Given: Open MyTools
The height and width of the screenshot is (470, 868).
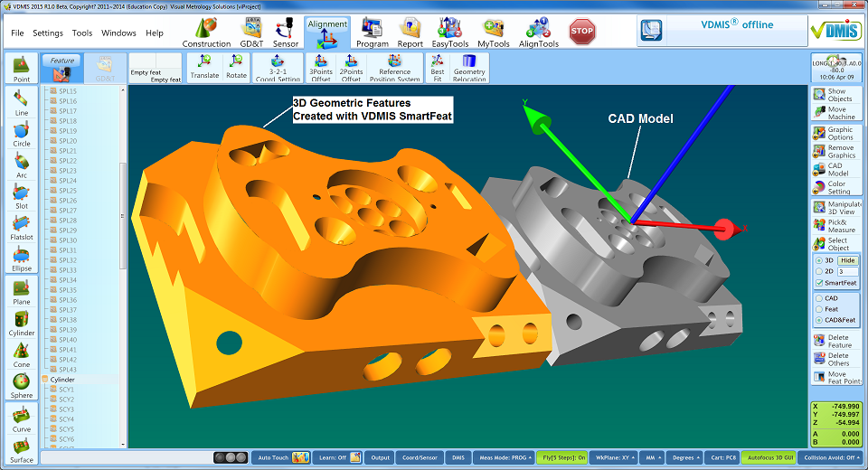Looking at the screenshot, I should [494, 33].
